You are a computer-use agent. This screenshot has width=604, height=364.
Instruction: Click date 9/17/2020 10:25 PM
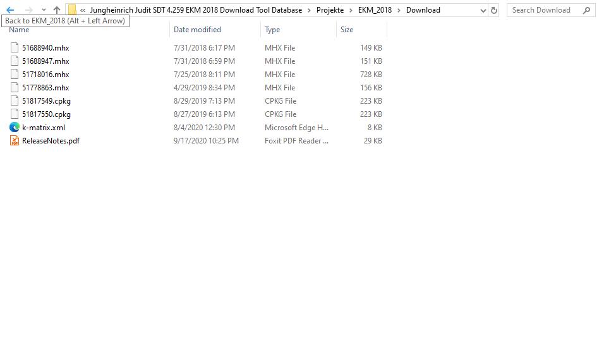(x=206, y=140)
